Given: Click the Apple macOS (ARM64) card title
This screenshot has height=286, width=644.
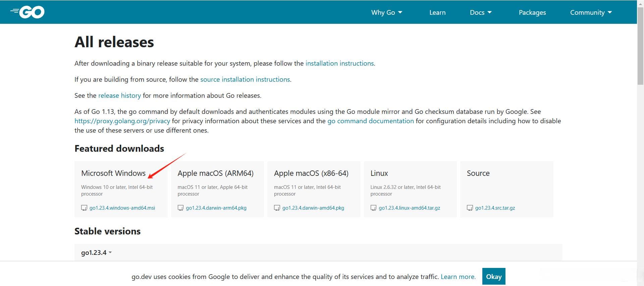Looking at the screenshot, I should pyautogui.click(x=215, y=173).
